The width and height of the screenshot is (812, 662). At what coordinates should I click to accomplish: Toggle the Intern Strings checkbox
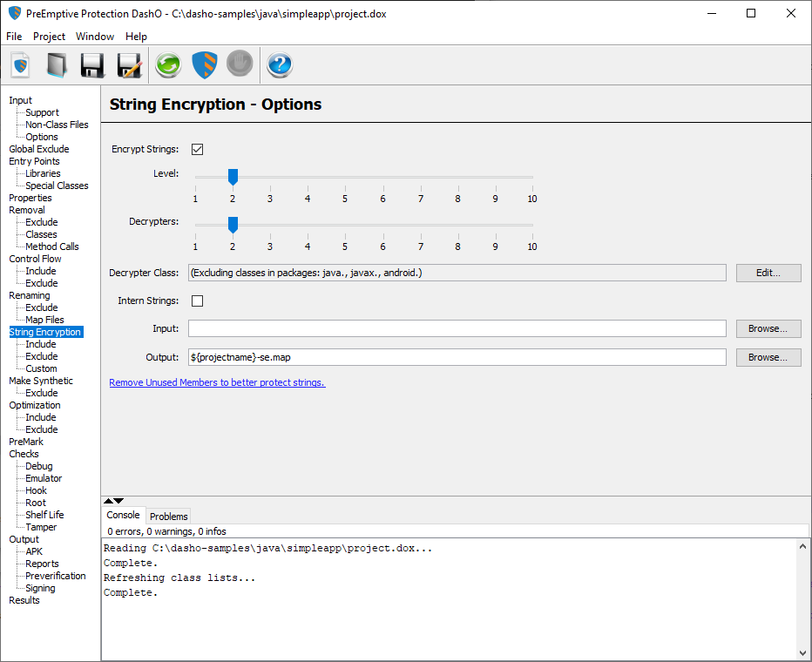point(197,301)
